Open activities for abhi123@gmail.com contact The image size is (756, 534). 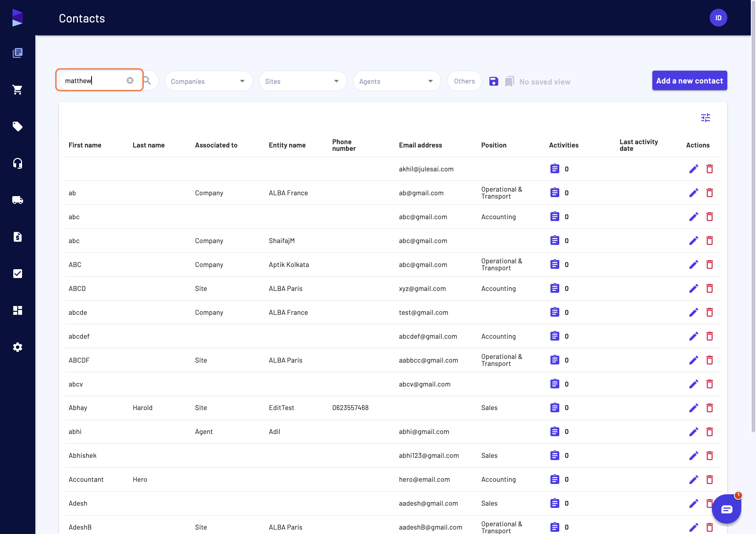tap(555, 456)
